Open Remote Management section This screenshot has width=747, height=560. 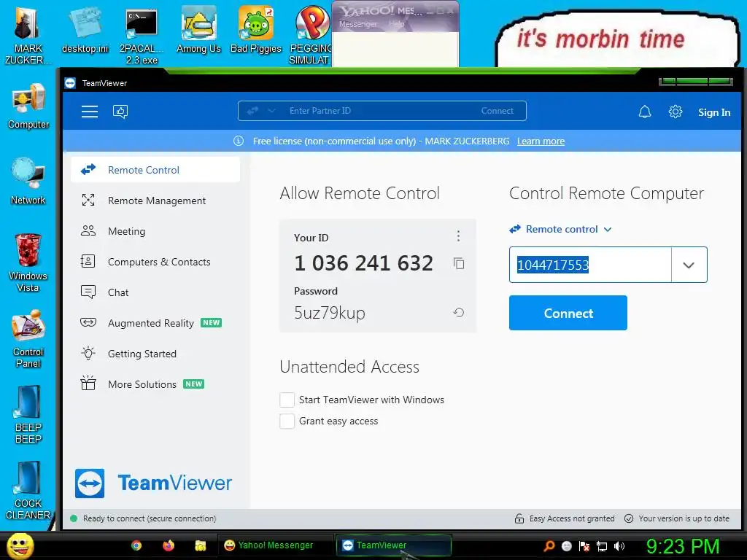pos(155,201)
